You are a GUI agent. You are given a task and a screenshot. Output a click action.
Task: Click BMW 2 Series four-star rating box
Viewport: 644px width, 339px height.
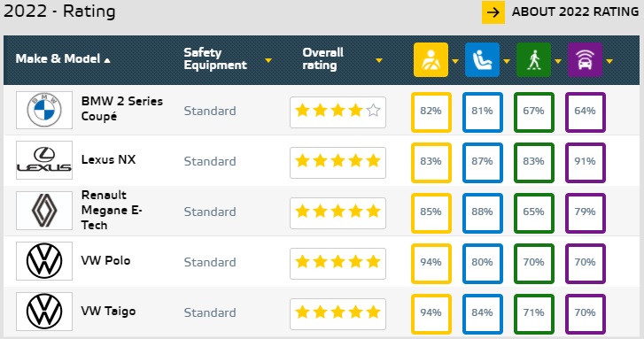[338, 112]
